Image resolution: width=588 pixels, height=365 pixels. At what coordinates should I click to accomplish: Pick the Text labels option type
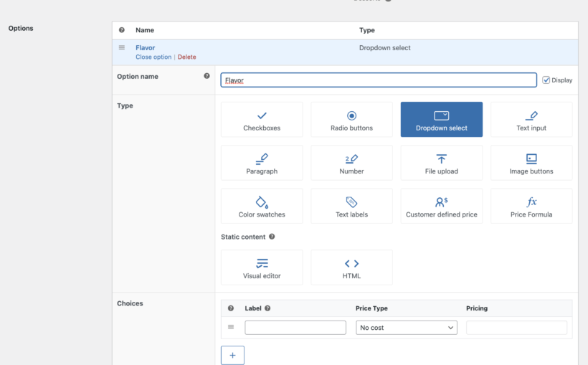351,207
